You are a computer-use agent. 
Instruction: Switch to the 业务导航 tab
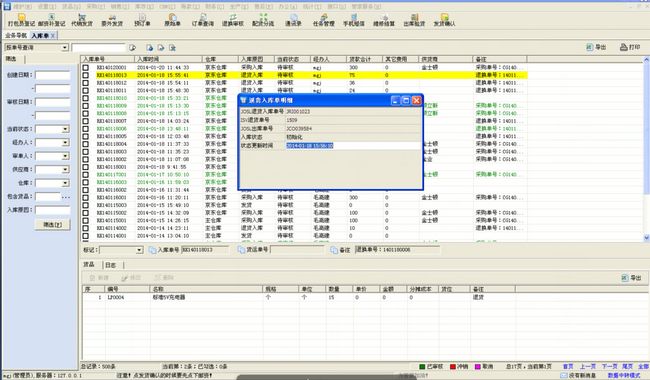16,36
